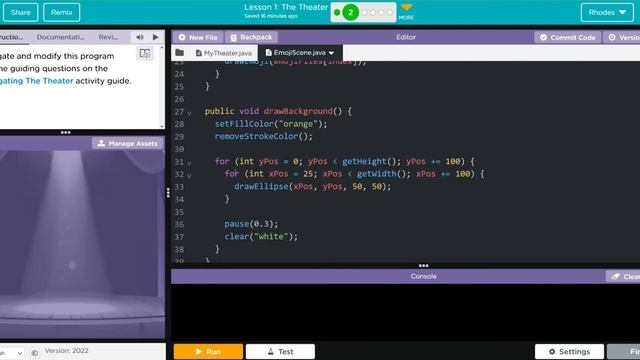The width and height of the screenshot is (640, 360).
Task: Open the Backpack
Action: coord(251,37)
